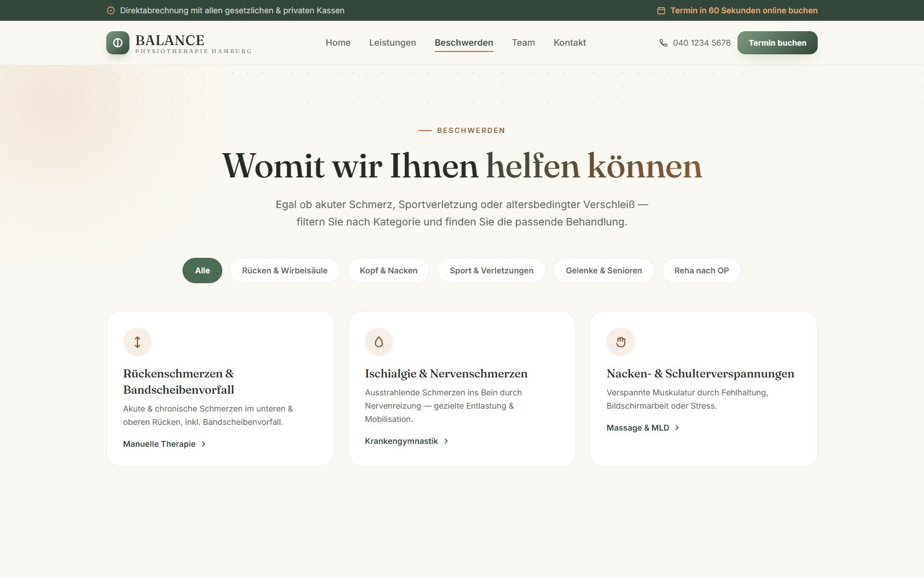Open the Krankengymnastik link
Viewport: 924px width, 578px height.
point(407,441)
